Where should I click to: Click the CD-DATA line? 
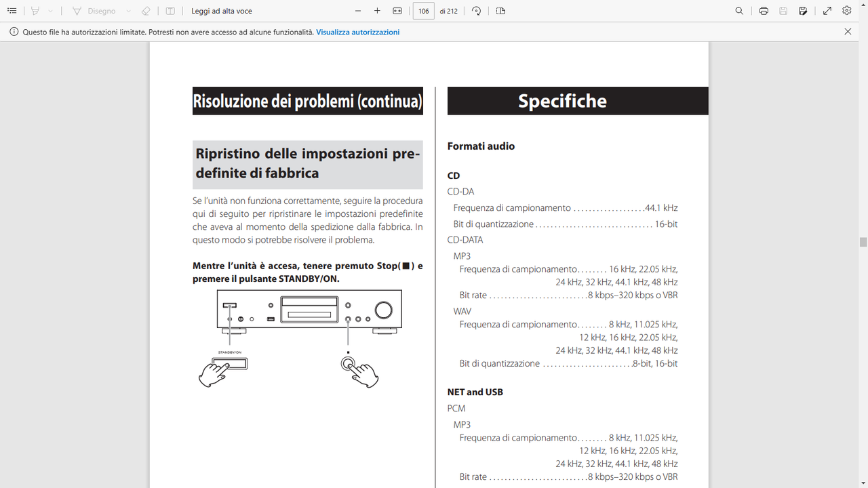pyautogui.click(x=465, y=240)
